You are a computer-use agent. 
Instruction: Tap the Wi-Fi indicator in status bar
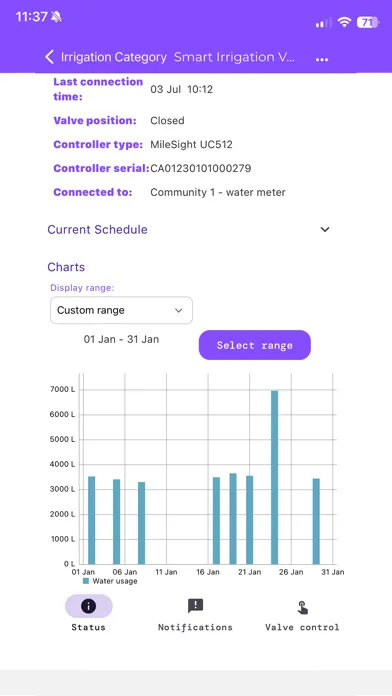344,22
